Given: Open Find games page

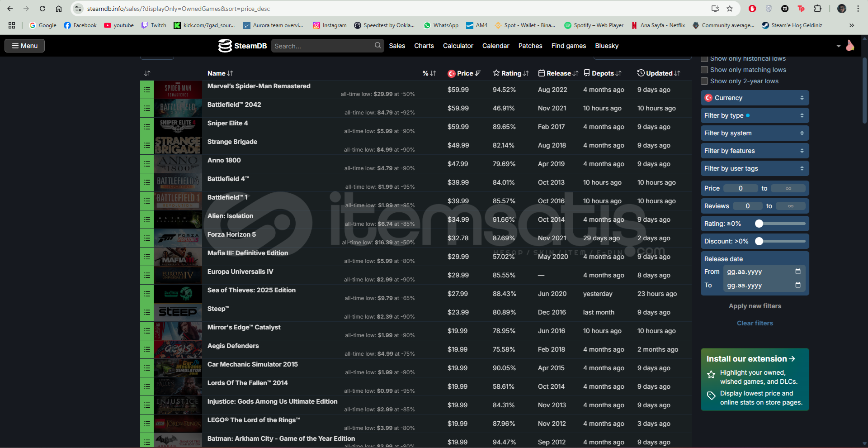Looking at the screenshot, I should point(569,46).
